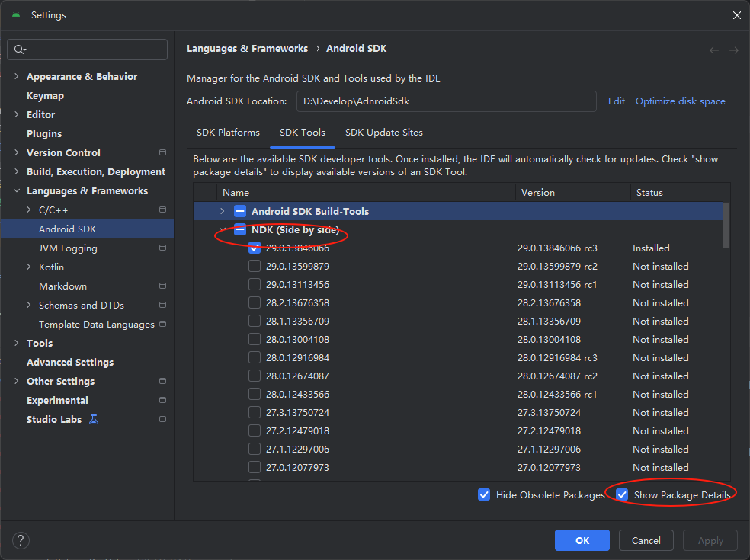Select the SDK Tools tab
750x560 pixels.
coord(303,133)
